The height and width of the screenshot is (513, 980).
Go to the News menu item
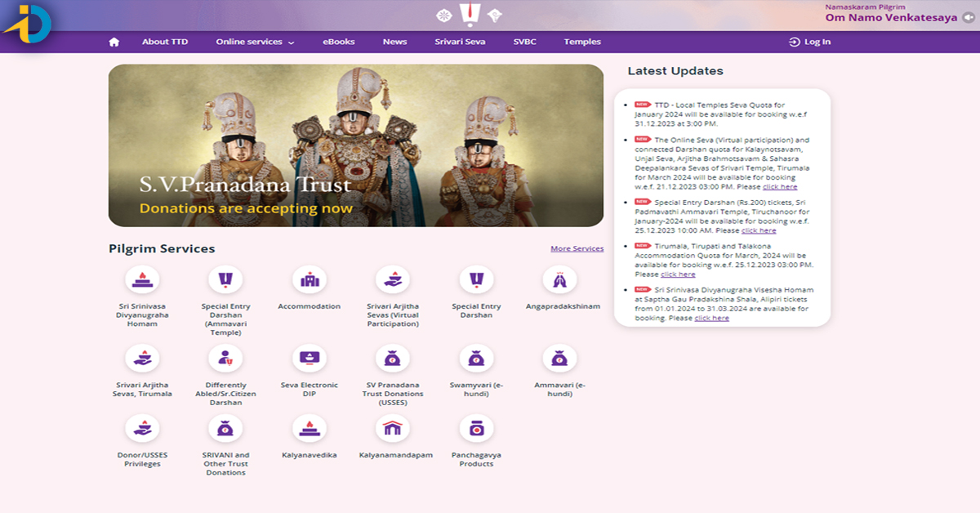(x=394, y=42)
